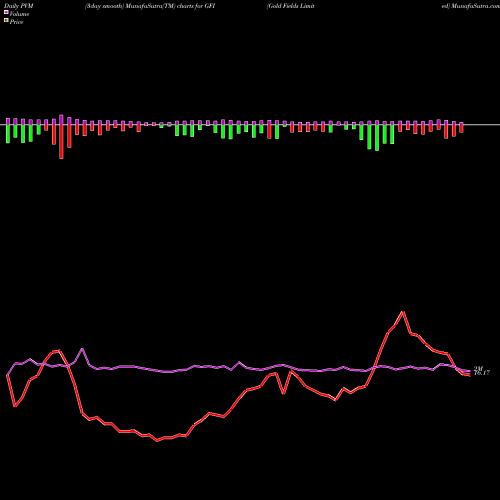This screenshot has height=500, width=500.
Task: Select the 'Price' legend label
Action: [x=16, y=22]
